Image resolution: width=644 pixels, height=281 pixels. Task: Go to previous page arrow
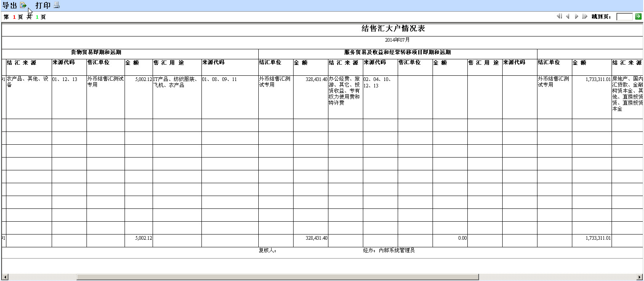pos(568,16)
